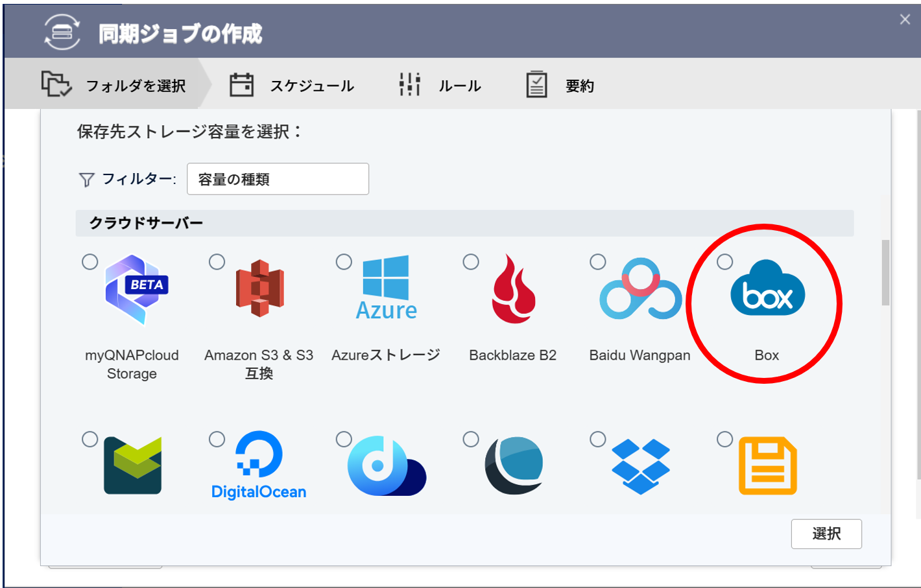
Task: Click the 保存先ストレージ容量を選択 heading
Action: click(x=189, y=132)
